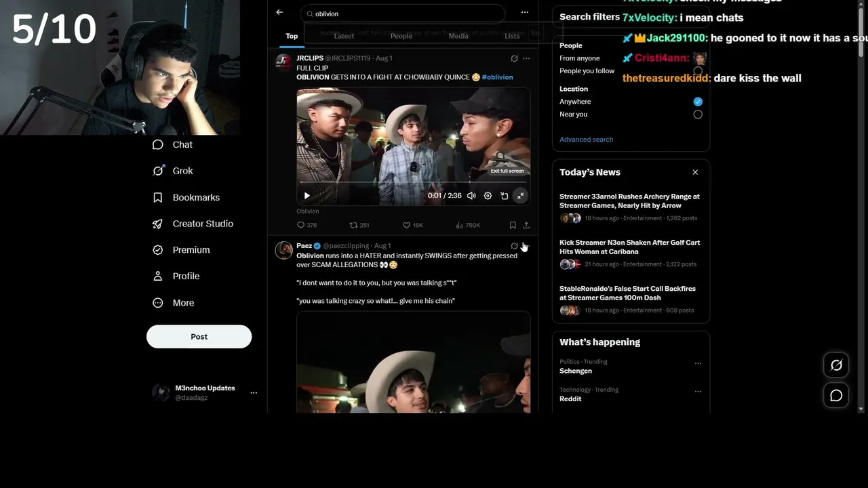This screenshot has height=488, width=868.
Task: Reply to the JRCLIPS post
Action: (x=307, y=225)
